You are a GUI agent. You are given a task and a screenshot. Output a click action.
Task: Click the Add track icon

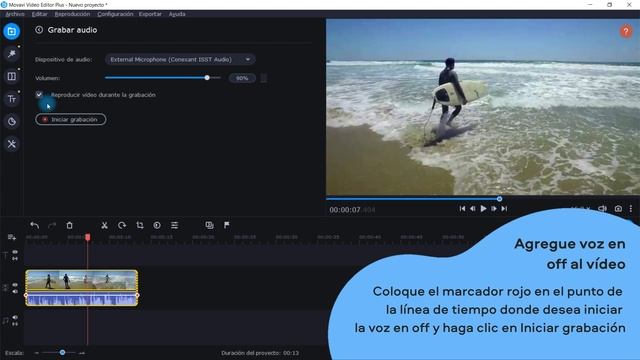[11, 237]
